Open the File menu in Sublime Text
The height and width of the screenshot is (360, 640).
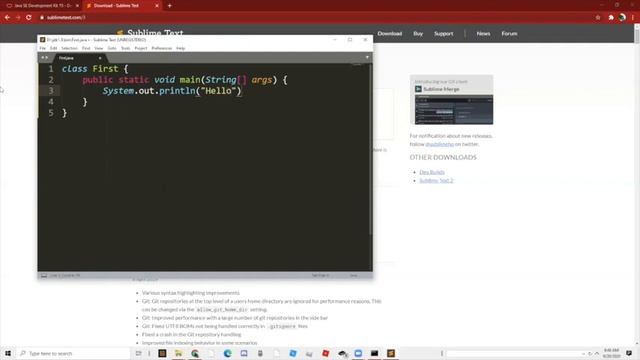[43, 48]
